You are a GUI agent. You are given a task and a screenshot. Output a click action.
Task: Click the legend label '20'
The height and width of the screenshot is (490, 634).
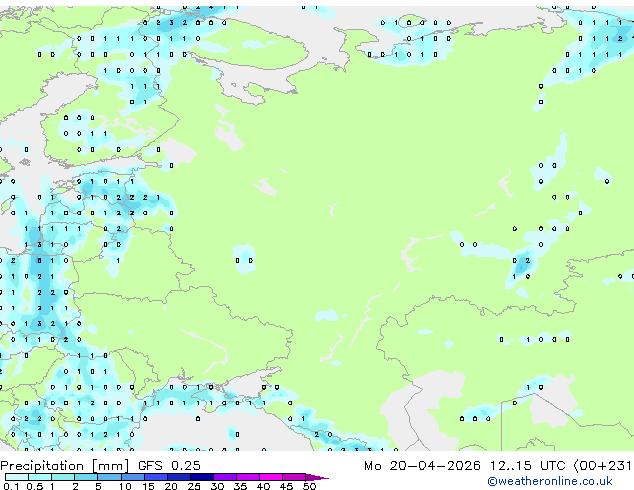(x=171, y=486)
